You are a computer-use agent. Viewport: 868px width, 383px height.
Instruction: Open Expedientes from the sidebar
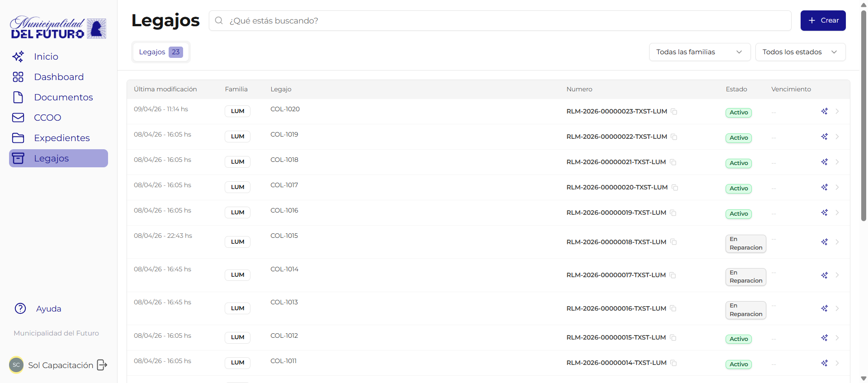(x=61, y=138)
